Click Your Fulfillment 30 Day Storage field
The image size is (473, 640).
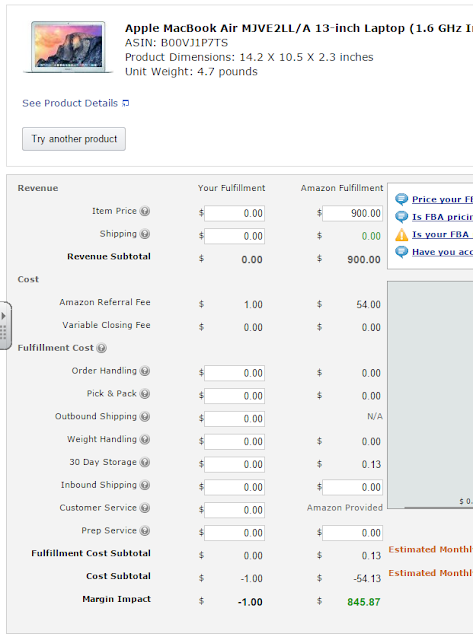click(235, 464)
